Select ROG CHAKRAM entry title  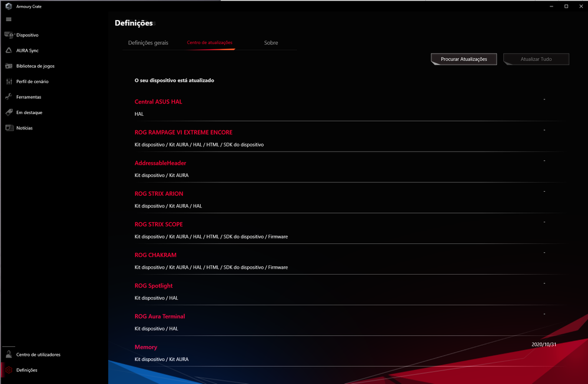click(x=155, y=255)
